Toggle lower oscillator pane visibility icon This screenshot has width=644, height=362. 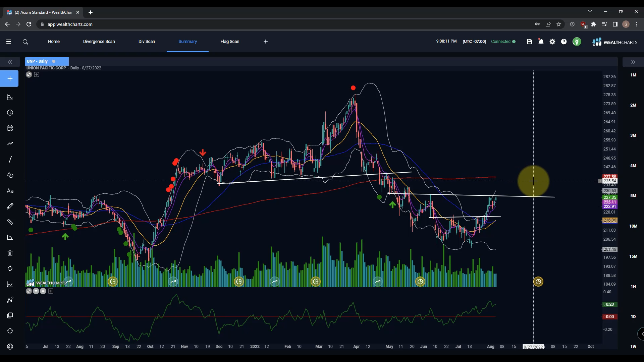[29, 291]
